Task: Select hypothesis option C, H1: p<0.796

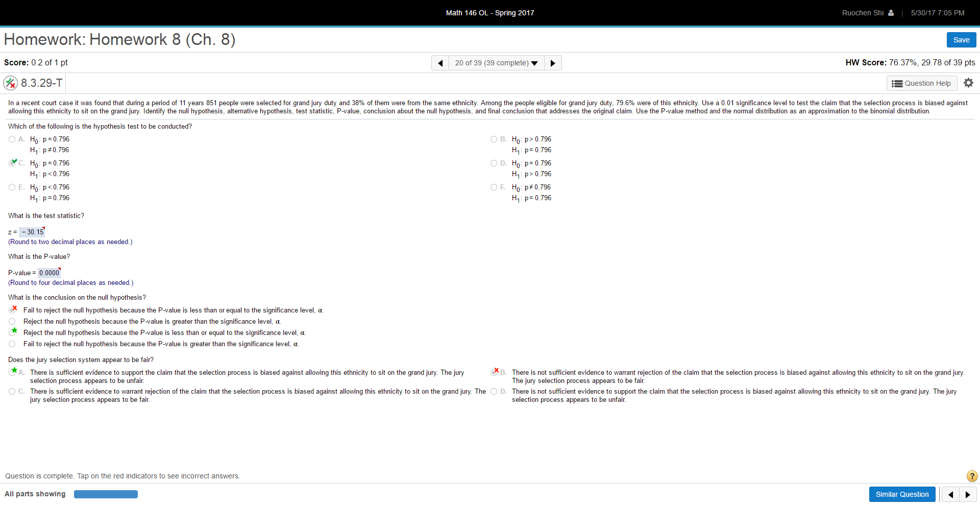Action: pyautogui.click(x=12, y=163)
